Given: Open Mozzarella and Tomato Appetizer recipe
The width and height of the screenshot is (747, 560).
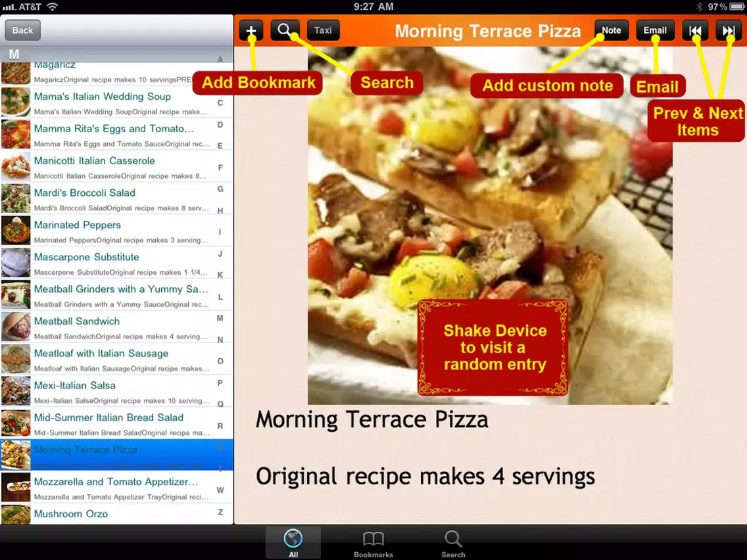Looking at the screenshot, I should click(117, 488).
